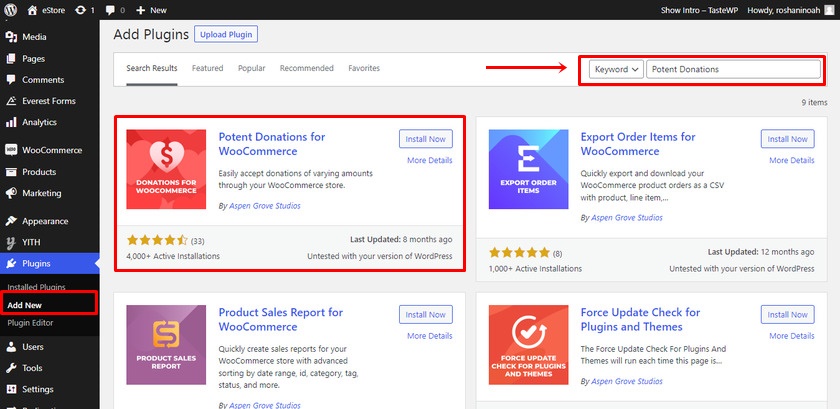
Task: Click the eStore home icon
Action: pyautogui.click(x=32, y=10)
